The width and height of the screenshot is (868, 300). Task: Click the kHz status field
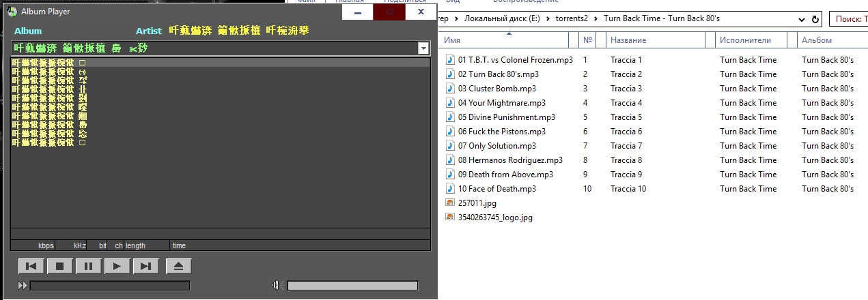(80, 245)
